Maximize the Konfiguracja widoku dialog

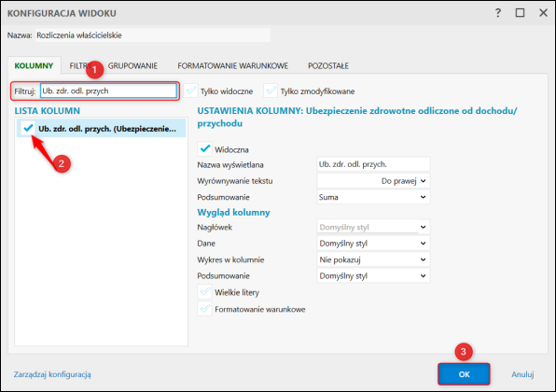(x=520, y=13)
